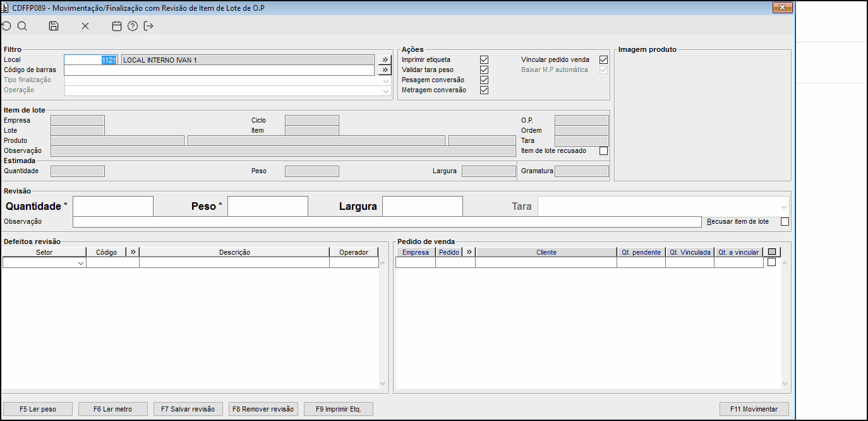The height and width of the screenshot is (421, 868).
Task: Click the floppy disk save toolbar icon
Action: coord(54,26)
